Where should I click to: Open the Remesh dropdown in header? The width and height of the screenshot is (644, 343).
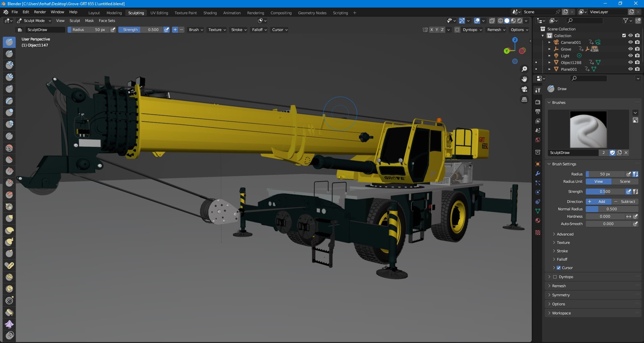point(496,30)
